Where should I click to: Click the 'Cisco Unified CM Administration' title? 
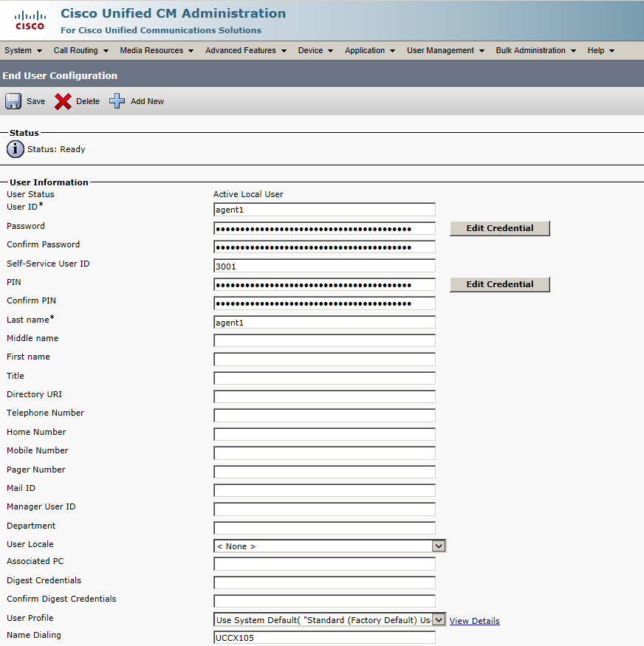click(x=173, y=13)
